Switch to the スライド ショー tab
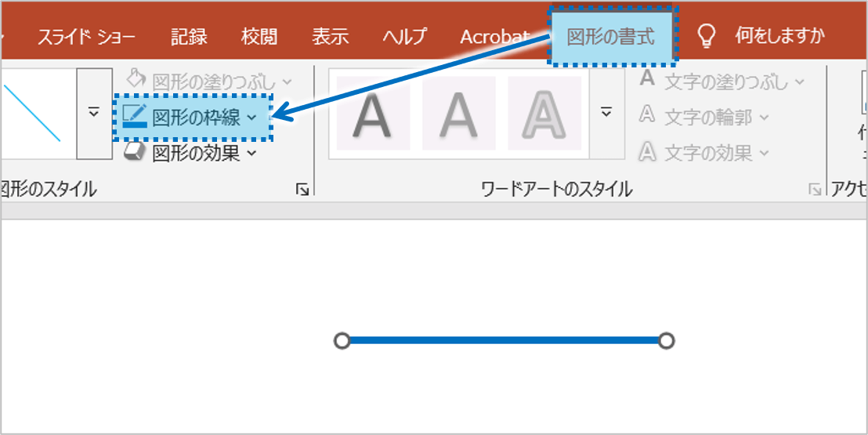 [x=86, y=37]
